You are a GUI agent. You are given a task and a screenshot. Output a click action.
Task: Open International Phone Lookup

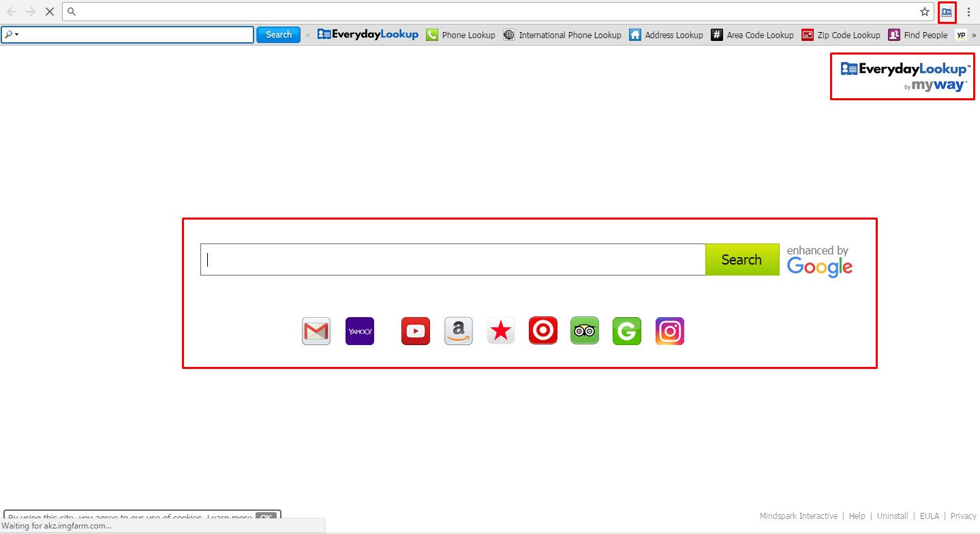[x=562, y=35]
